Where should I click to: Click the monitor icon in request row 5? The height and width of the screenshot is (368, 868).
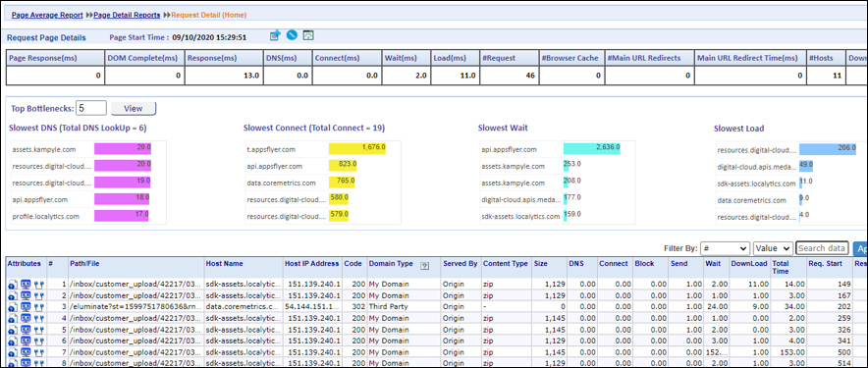pos(26,330)
